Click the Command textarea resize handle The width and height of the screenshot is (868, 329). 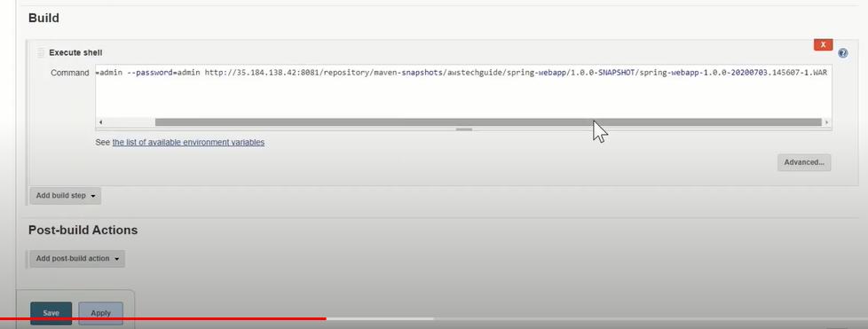(x=464, y=129)
